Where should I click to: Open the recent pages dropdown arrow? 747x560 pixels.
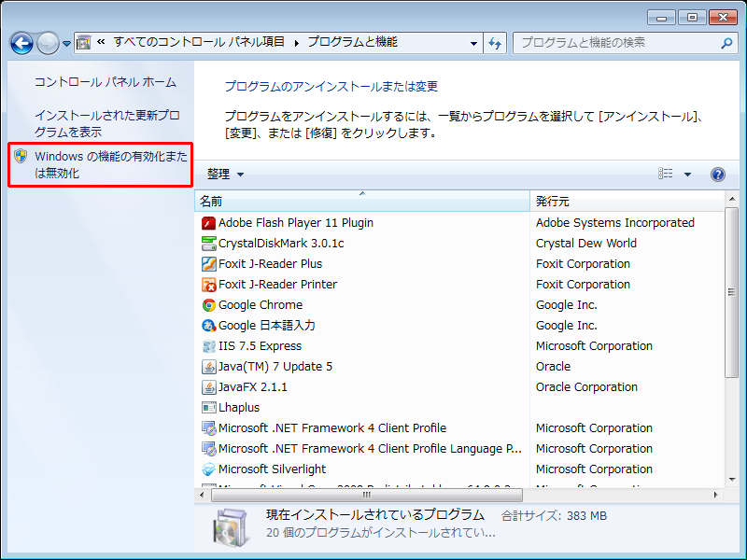[66, 44]
